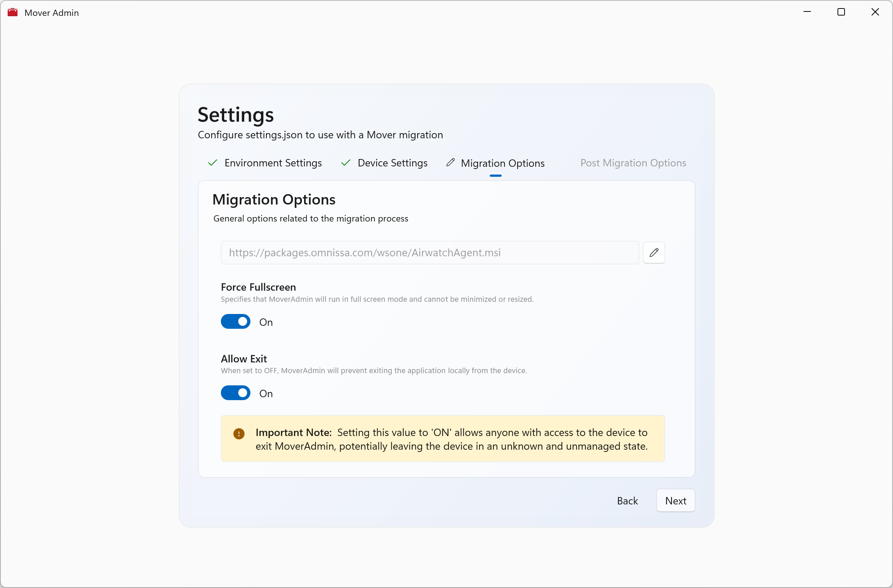The height and width of the screenshot is (588, 893).
Task: Select the Migration Options tab label
Action: pyautogui.click(x=502, y=163)
